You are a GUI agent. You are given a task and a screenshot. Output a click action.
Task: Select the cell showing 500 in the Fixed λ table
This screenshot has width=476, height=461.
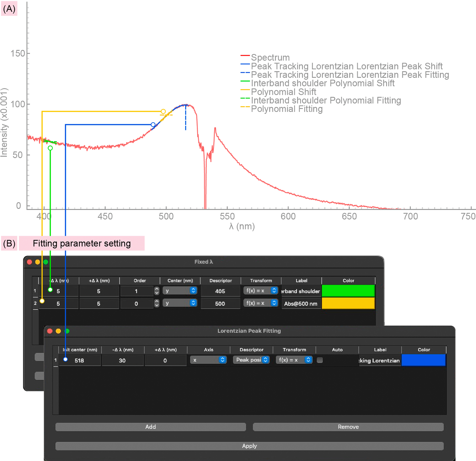click(220, 303)
